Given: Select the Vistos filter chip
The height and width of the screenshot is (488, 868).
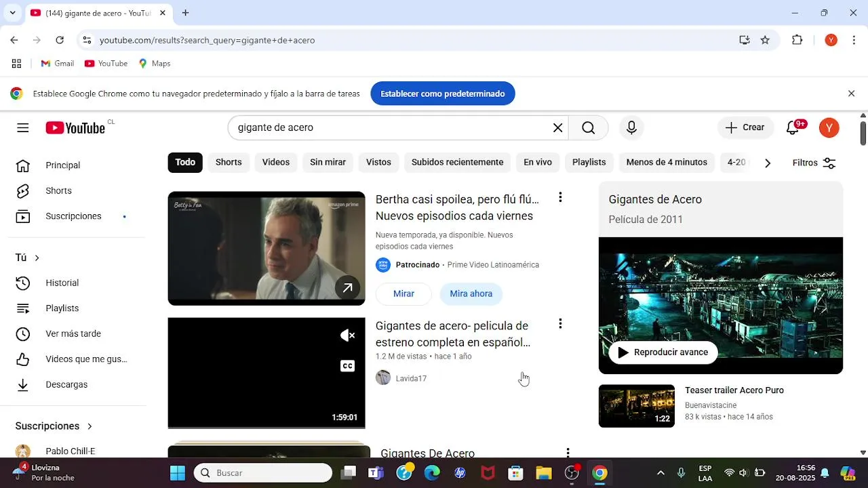Looking at the screenshot, I should (x=378, y=163).
